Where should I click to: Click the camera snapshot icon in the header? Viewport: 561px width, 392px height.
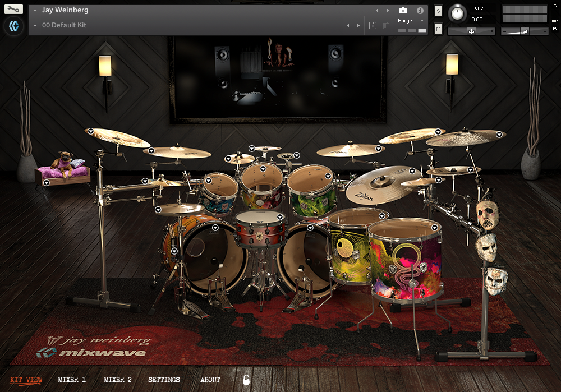click(x=403, y=10)
